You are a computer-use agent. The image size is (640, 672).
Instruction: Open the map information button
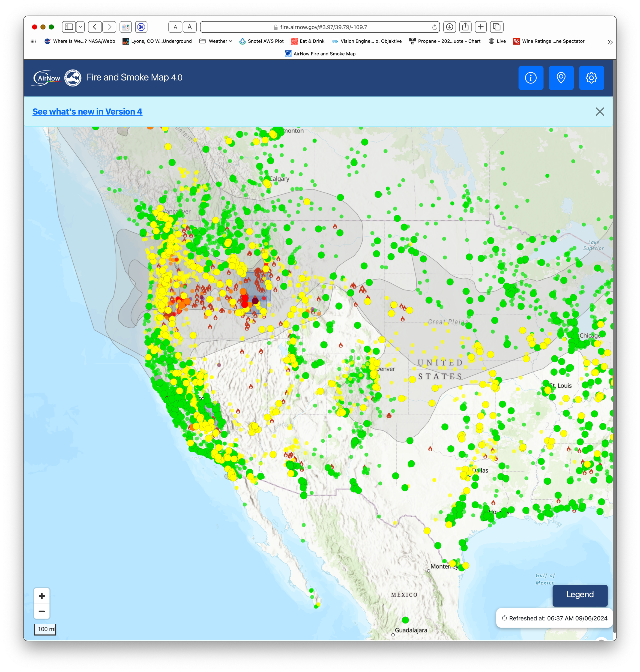531,78
